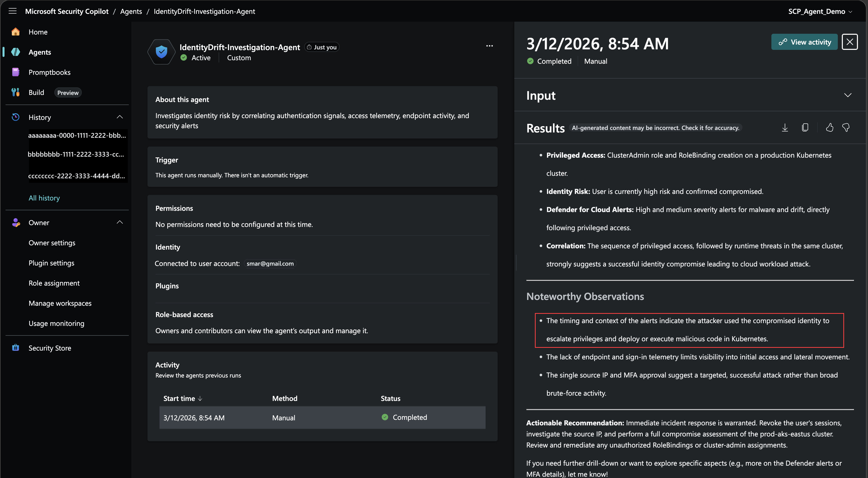Open the Security Store

click(50, 348)
